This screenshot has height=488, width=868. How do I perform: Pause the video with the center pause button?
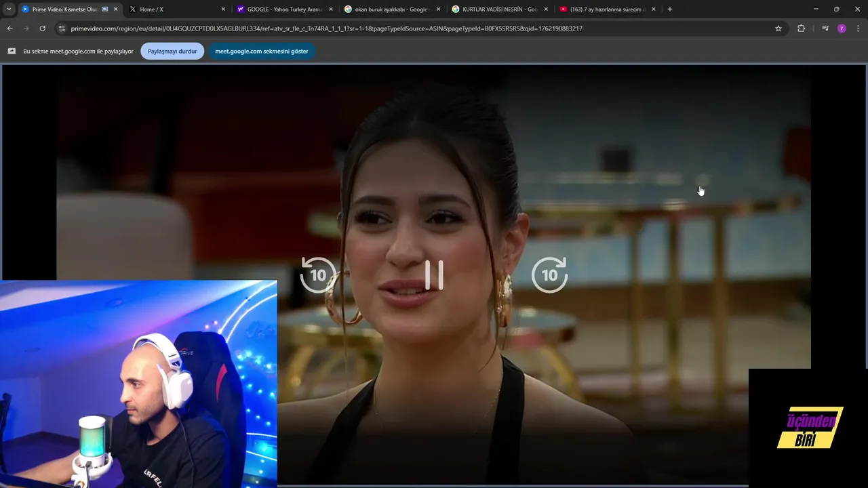(x=434, y=274)
